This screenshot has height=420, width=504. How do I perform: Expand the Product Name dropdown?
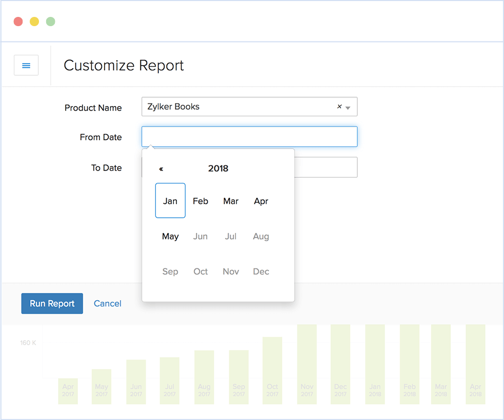[348, 108]
